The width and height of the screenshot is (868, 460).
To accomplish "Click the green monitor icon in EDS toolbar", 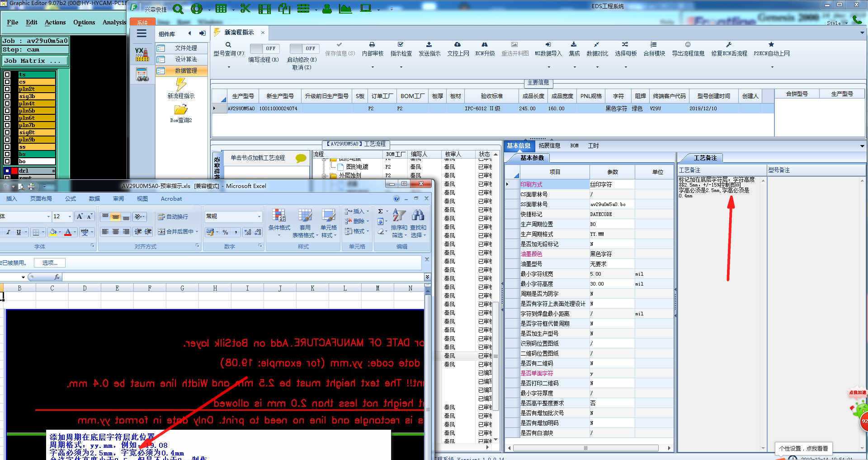I will (x=365, y=8).
